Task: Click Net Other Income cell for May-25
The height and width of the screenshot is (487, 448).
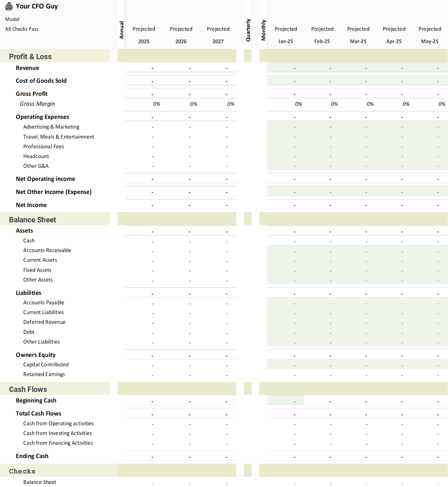Action: pos(430,192)
